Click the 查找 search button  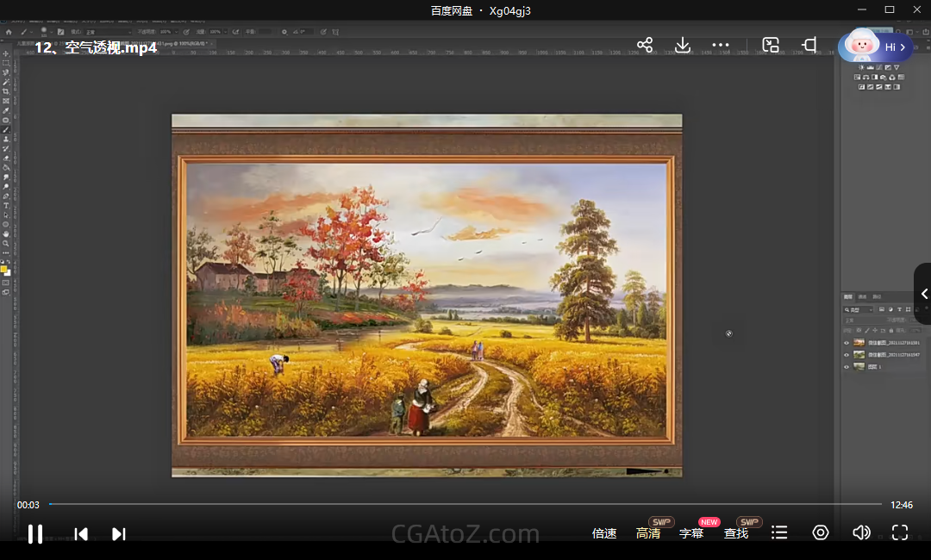tap(736, 533)
